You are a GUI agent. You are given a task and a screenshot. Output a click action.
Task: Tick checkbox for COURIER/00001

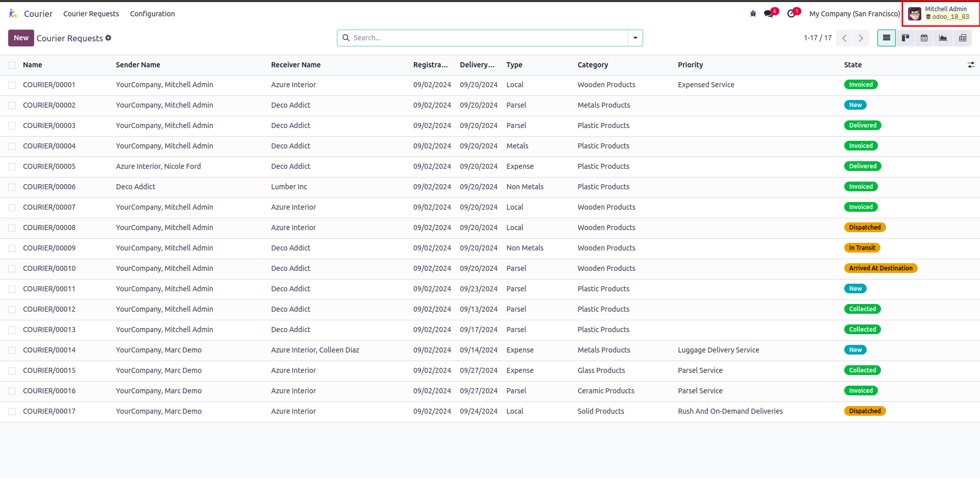(12, 85)
